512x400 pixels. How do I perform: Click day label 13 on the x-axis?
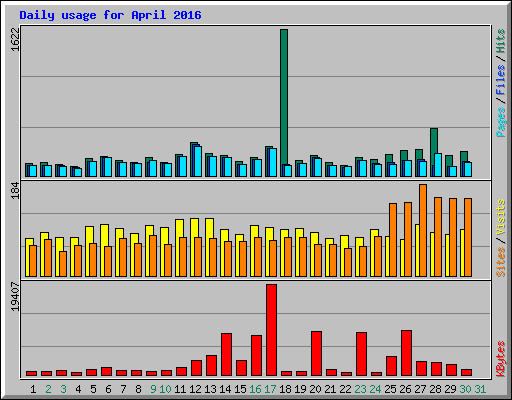pyautogui.click(x=210, y=389)
